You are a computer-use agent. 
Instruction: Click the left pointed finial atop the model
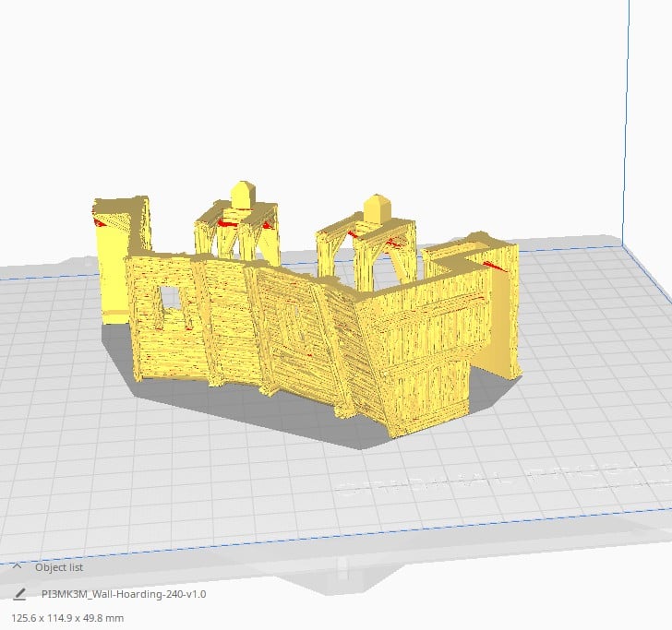(242, 194)
